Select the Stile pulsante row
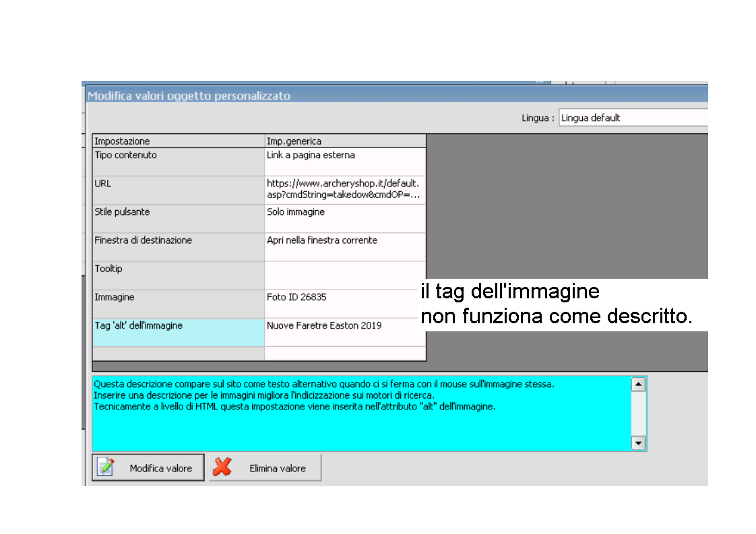 (259, 219)
